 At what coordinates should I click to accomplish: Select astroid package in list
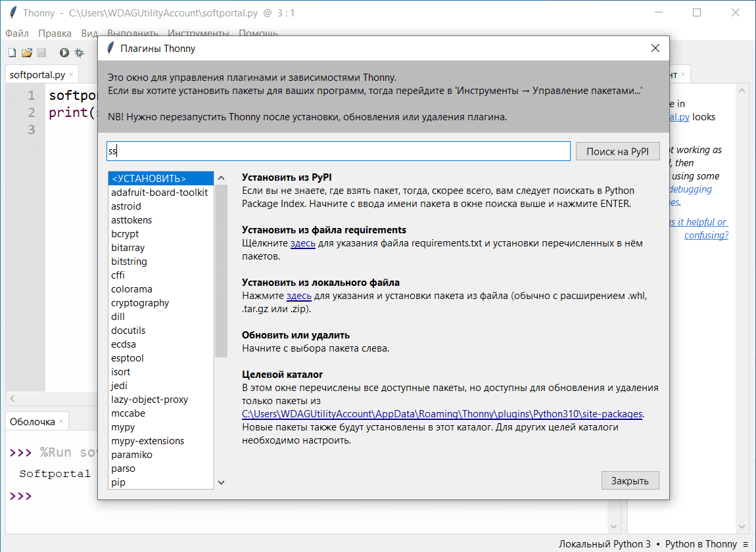tap(161, 206)
